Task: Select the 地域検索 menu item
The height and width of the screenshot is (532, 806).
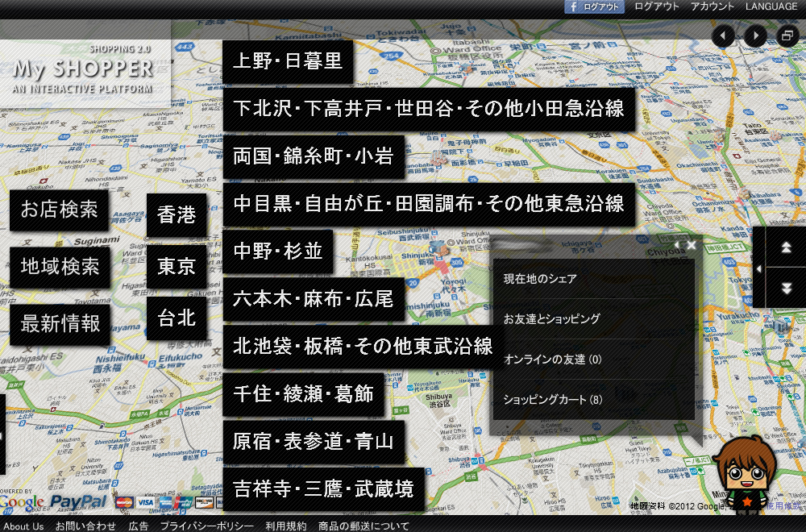Action: 60,266
